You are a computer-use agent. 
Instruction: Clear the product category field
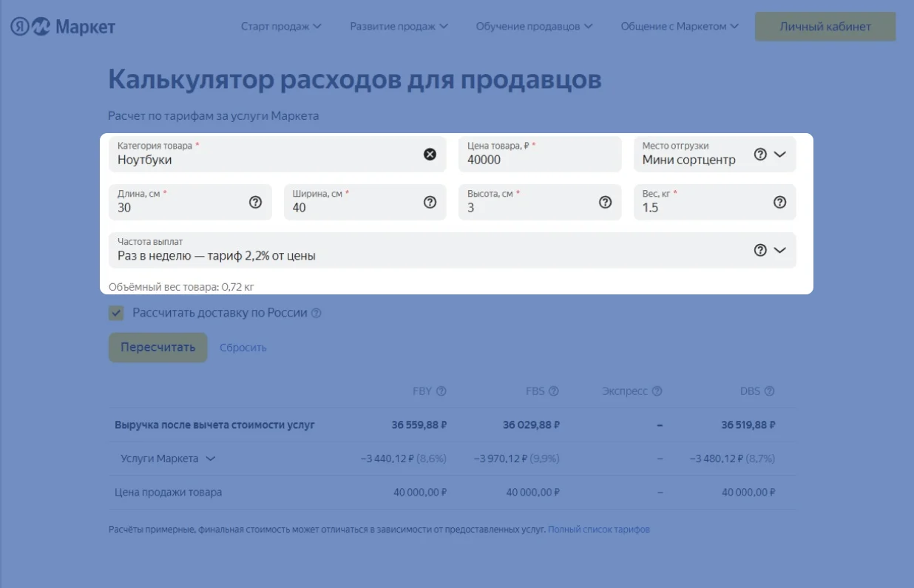(x=430, y=154)
